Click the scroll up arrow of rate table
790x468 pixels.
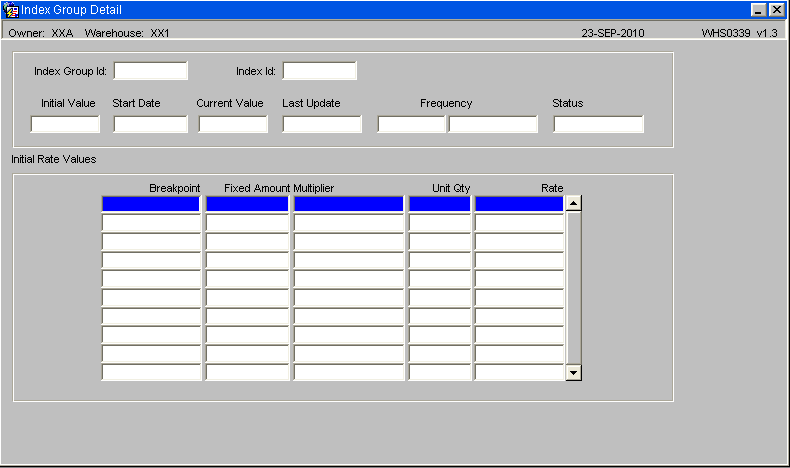573,203
